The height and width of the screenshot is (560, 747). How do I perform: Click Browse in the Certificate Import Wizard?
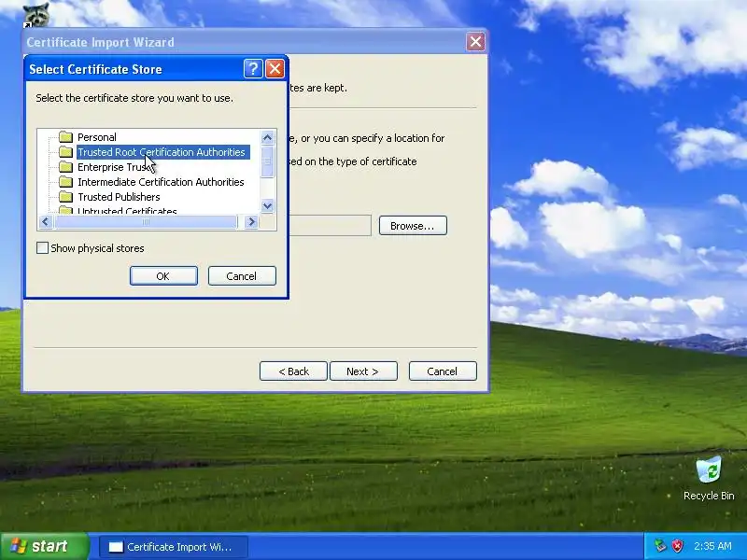point(413,226)
